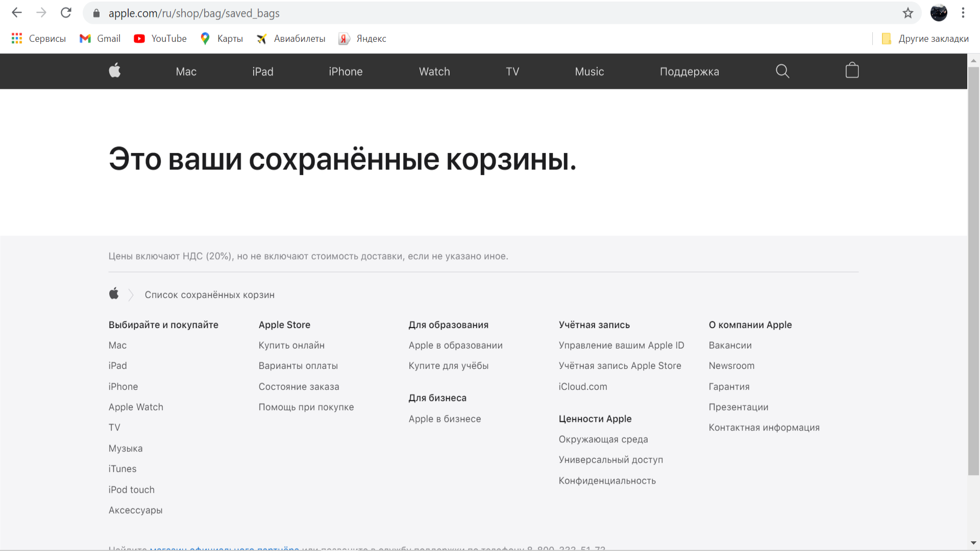Go back with the browser back arrow
This screenshot has height=551, width=980.
point(17,13)
